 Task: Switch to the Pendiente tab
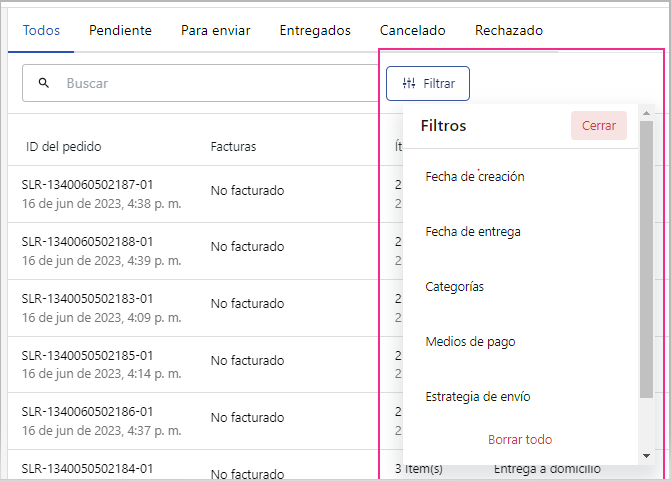point(120,30)
